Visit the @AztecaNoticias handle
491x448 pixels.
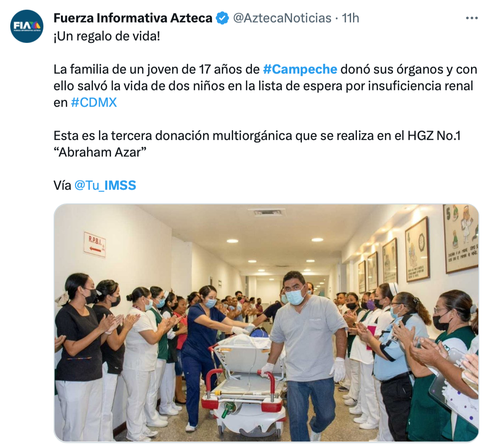click(x=282, y=18)
